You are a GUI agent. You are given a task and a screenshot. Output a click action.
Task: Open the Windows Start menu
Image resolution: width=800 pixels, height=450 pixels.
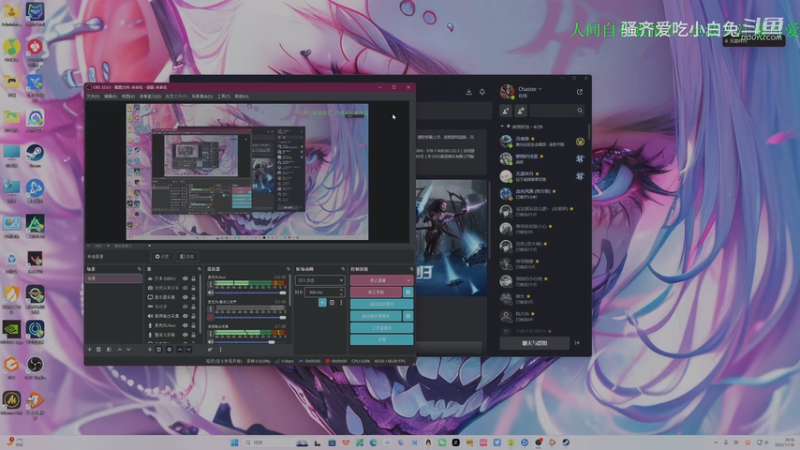(234, 442)
